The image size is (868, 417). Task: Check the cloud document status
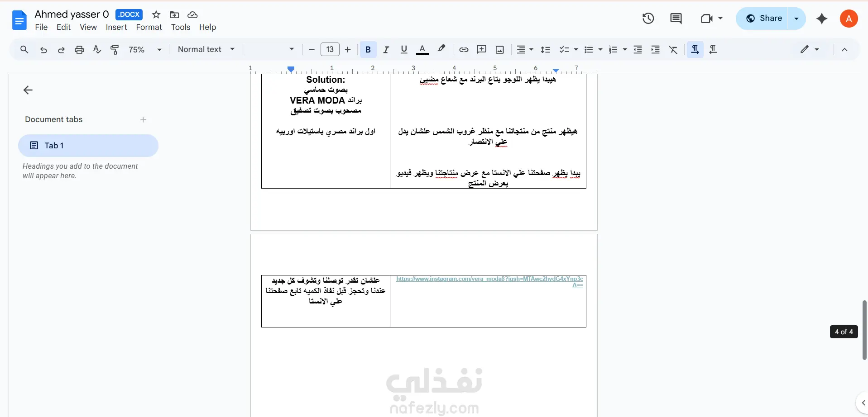(x=192, y=14)
